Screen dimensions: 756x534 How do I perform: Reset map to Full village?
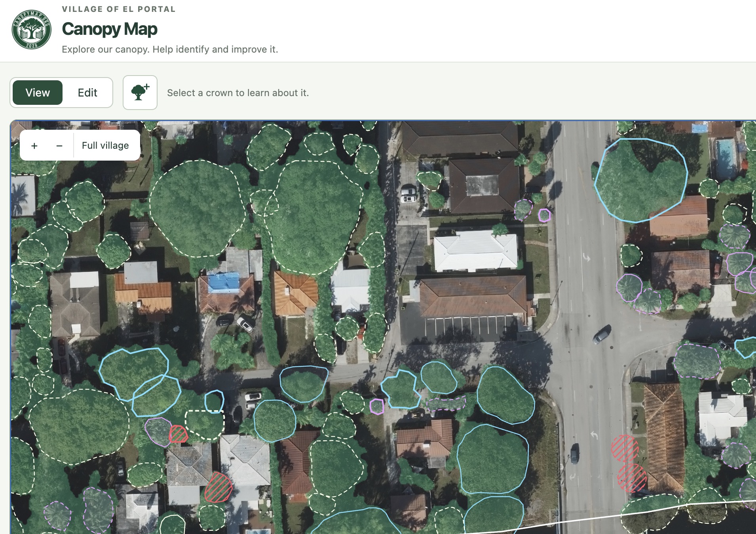pyautogui.click(x=105, y=146)
